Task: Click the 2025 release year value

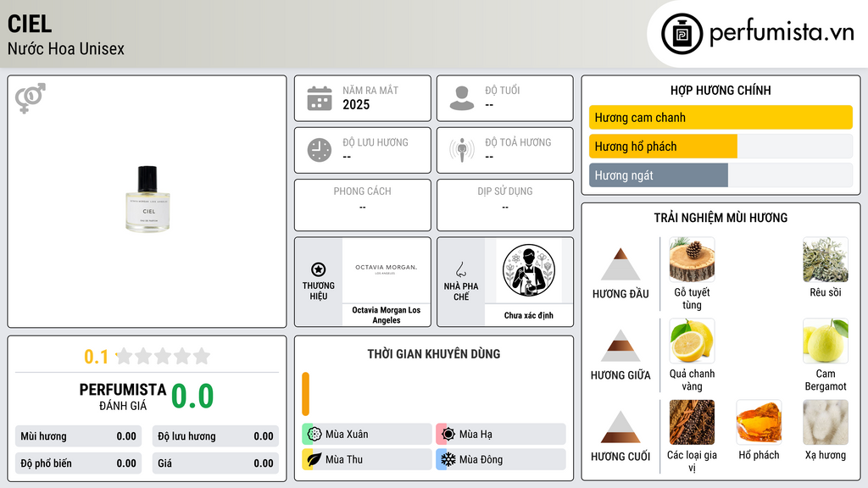Action: (356, 104)
